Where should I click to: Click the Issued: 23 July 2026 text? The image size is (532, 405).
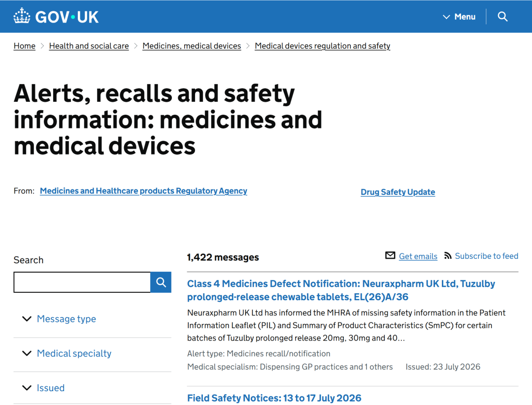(x=443, y=367)
